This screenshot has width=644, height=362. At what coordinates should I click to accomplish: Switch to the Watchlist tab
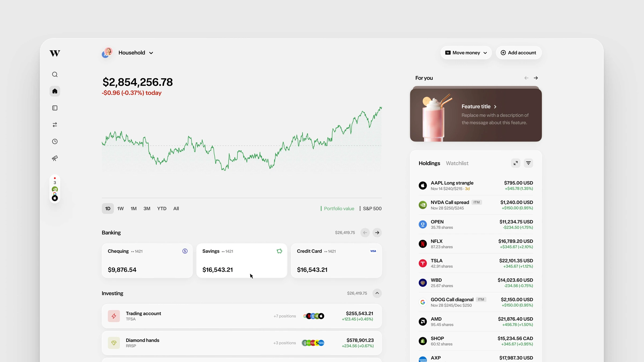(x=457, y=163)
